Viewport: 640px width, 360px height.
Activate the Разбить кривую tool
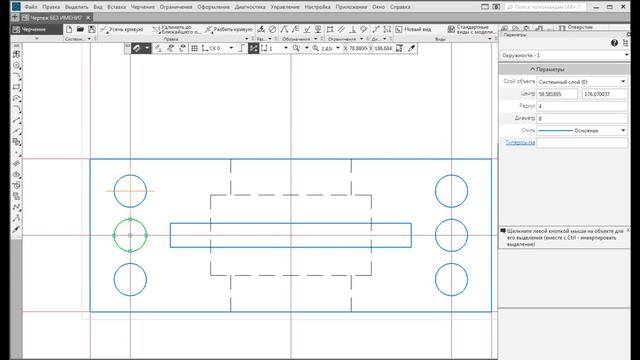[x=229, y=29]
